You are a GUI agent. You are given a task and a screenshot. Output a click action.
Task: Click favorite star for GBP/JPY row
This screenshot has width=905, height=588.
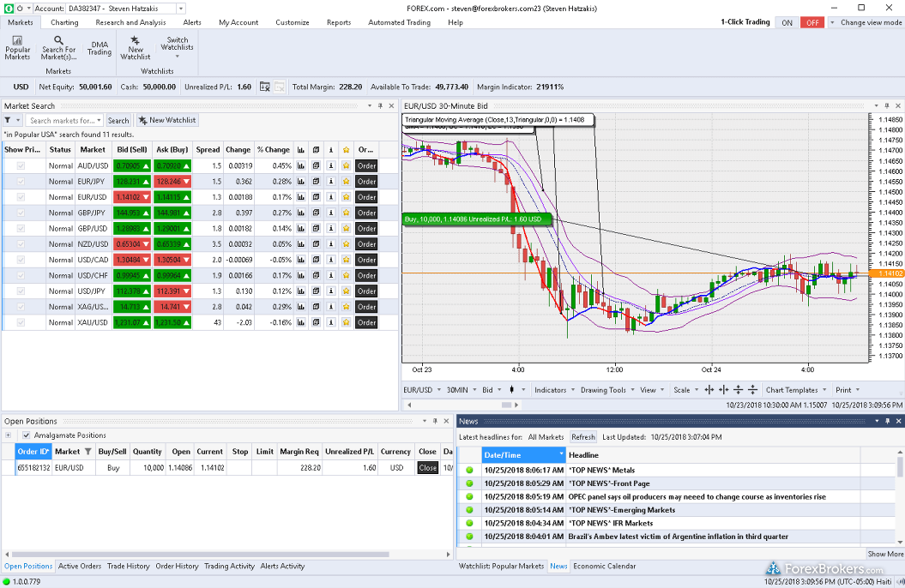click(x=346, y=213)
